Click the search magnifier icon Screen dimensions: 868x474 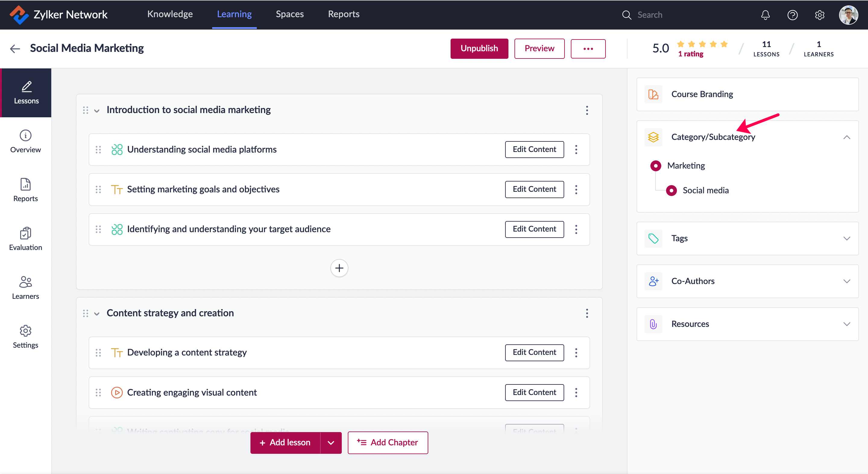pos(626,15)
